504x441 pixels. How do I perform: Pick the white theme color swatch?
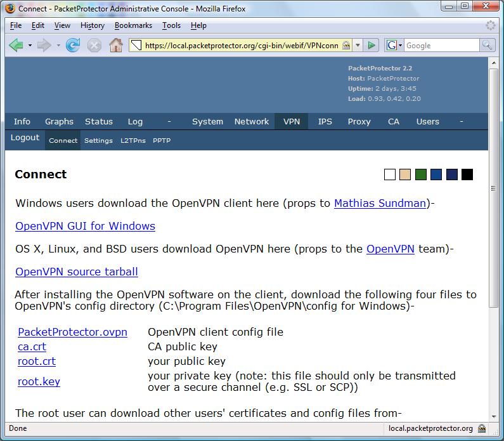click(x=390, y=174)
